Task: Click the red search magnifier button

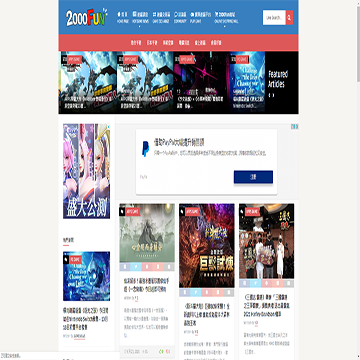Action: [x=289, y=17]
